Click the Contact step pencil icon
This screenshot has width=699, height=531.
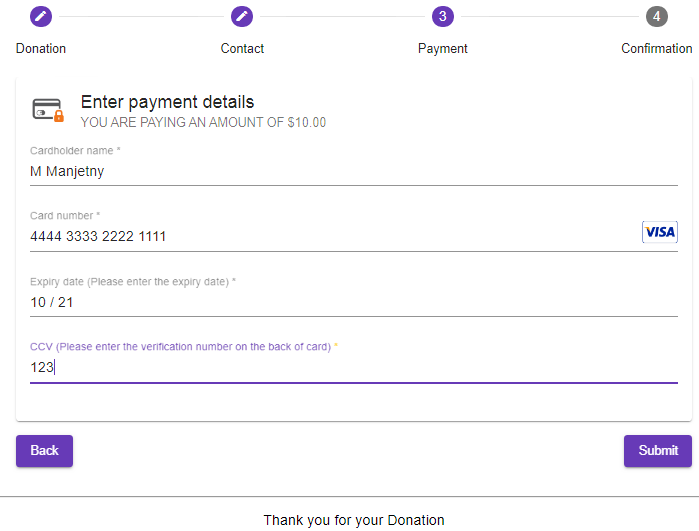[x=242, y=16]
